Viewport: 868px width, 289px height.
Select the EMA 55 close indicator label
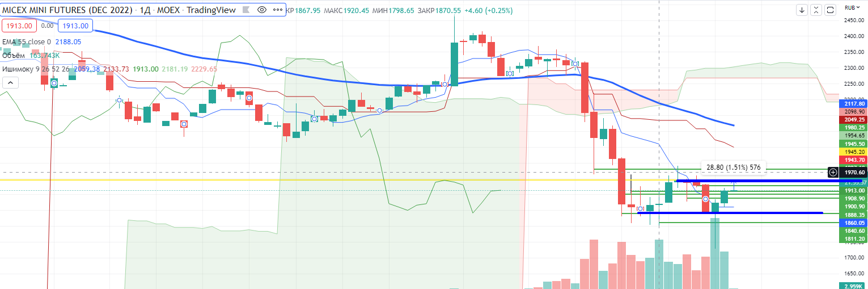[x=27, y=41]
